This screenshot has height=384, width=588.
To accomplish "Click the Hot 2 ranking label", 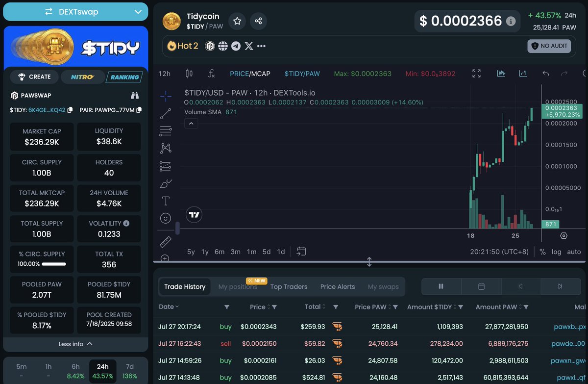I will point(183,46).
